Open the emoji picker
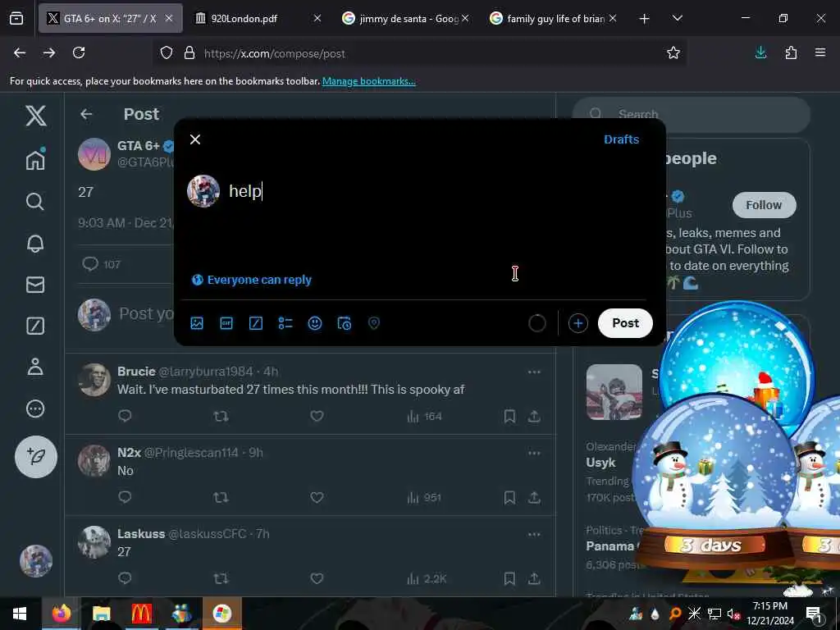 coord(314,323)
